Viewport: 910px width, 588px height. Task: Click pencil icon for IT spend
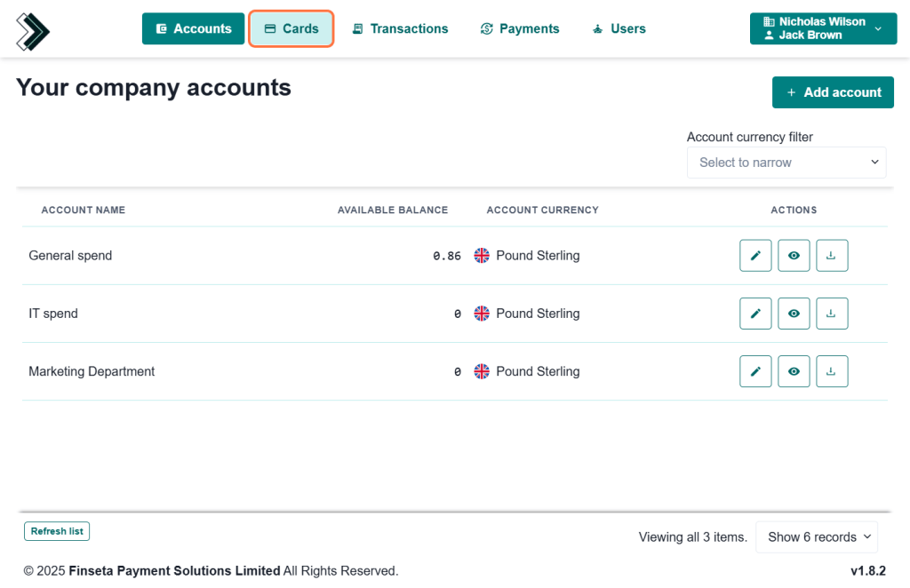pos(755,314)
